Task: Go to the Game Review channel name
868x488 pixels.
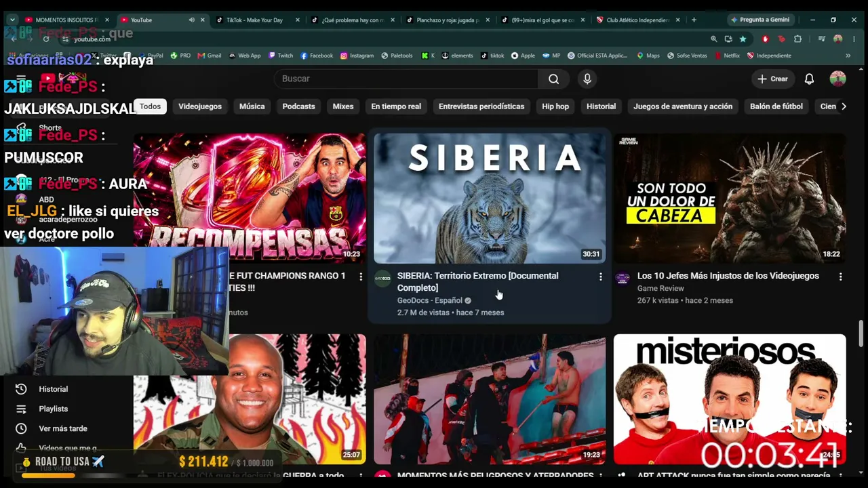Action: (660, 288)
